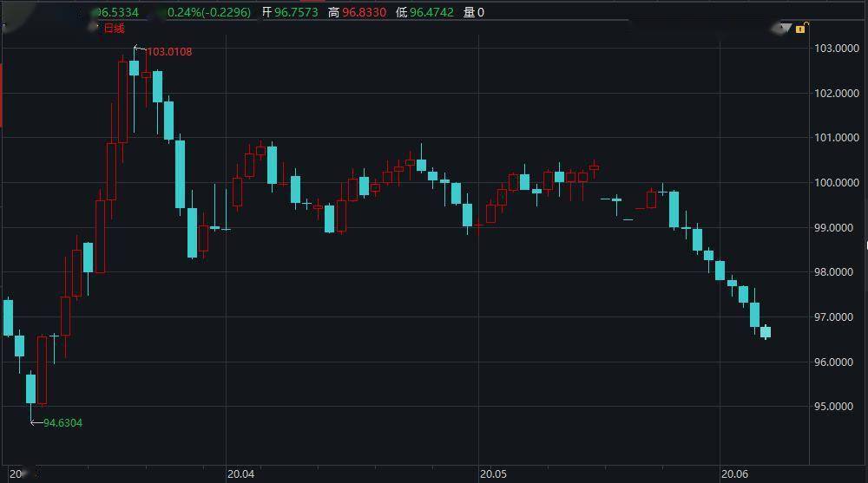The height and width of the screenshot is (483, 868).
Task: Click the 100.0000 price axis label
Action: tap(837, 183)
